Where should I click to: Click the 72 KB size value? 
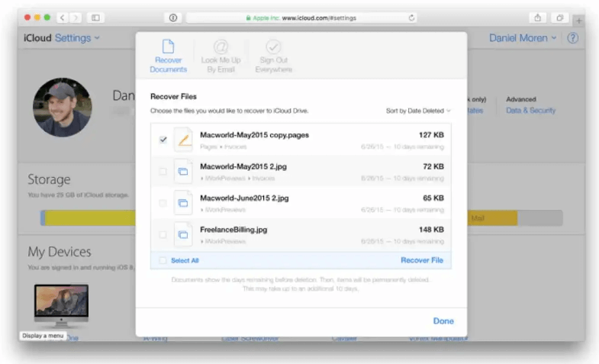pos(433,166)
